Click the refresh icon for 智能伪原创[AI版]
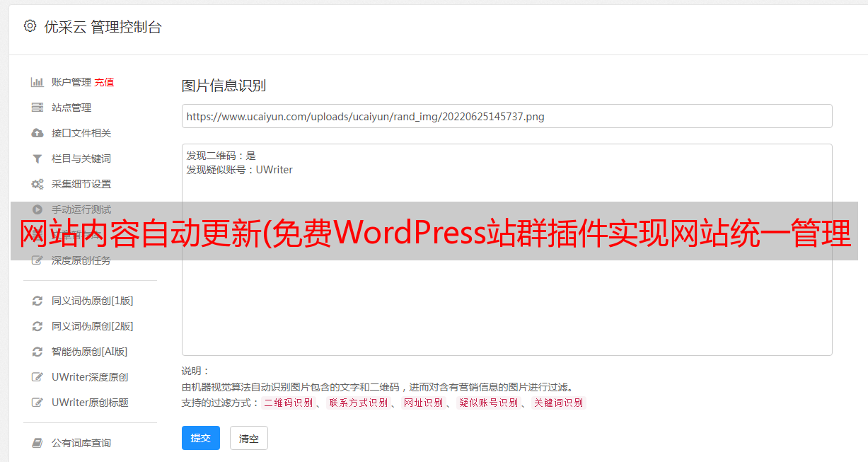The height and width of the screenshot is (462, 868). point(37,352)
